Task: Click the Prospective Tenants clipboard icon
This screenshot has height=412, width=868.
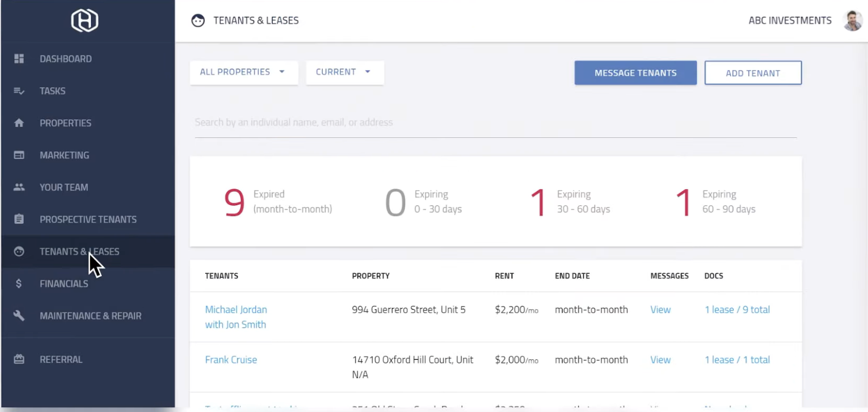Action: tap(19, 219)
